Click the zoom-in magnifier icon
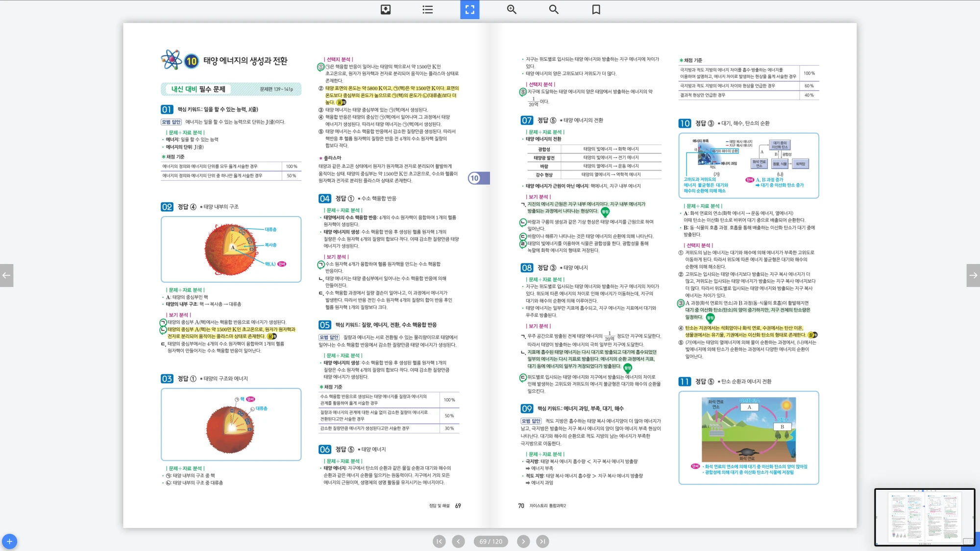This screenshot has width=980, height=551. (512, 9)
